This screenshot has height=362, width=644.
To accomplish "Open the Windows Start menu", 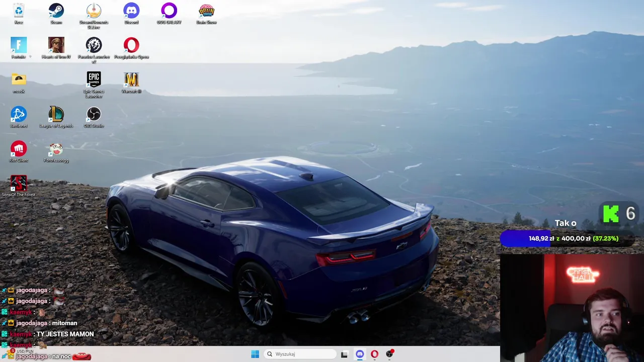I will [255, 354].
